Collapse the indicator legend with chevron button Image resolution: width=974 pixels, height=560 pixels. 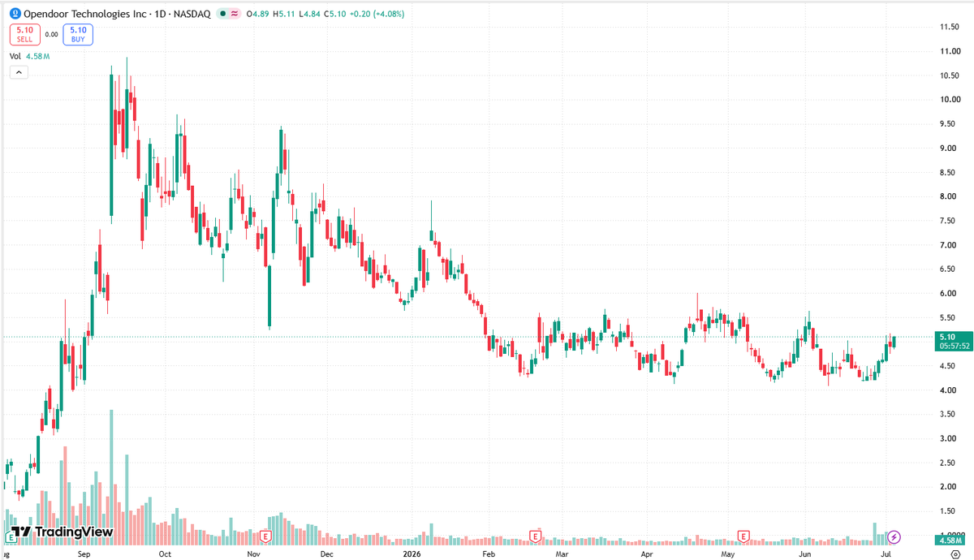[19, 72]
